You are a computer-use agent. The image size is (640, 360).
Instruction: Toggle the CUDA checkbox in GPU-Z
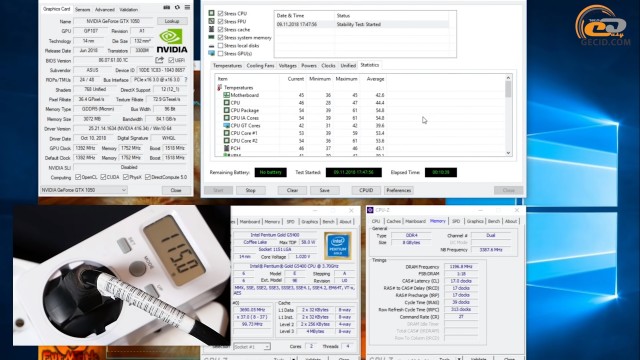coord(103,177)
